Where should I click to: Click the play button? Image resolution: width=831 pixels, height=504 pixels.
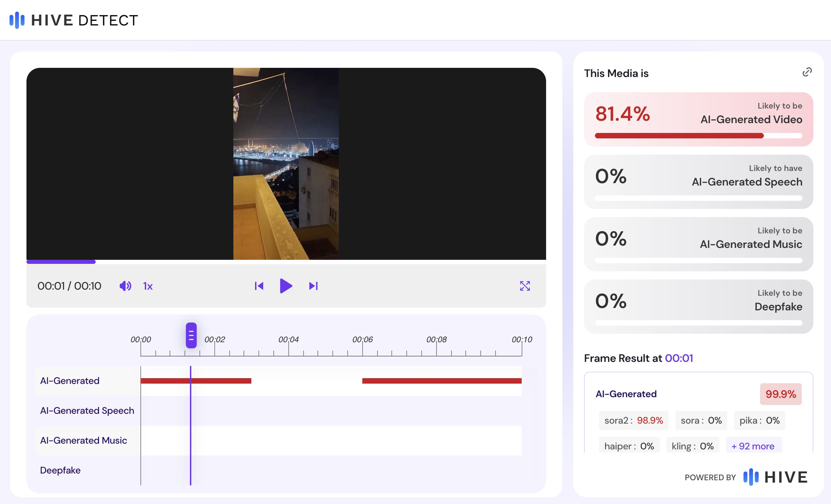[286, 286]
